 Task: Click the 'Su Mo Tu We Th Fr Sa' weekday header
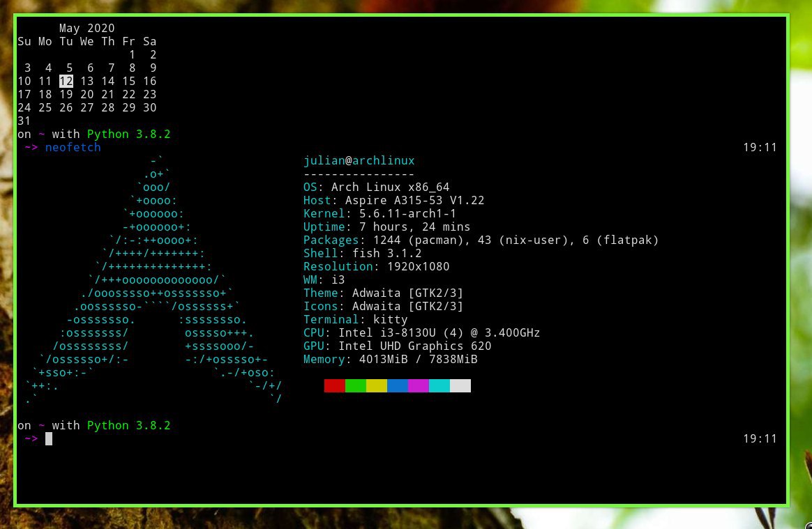87,41
